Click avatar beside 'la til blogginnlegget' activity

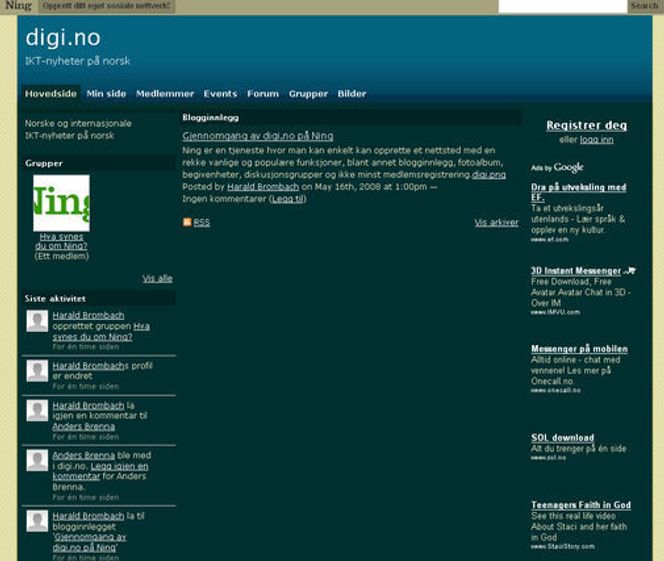(x=37, y=521)
